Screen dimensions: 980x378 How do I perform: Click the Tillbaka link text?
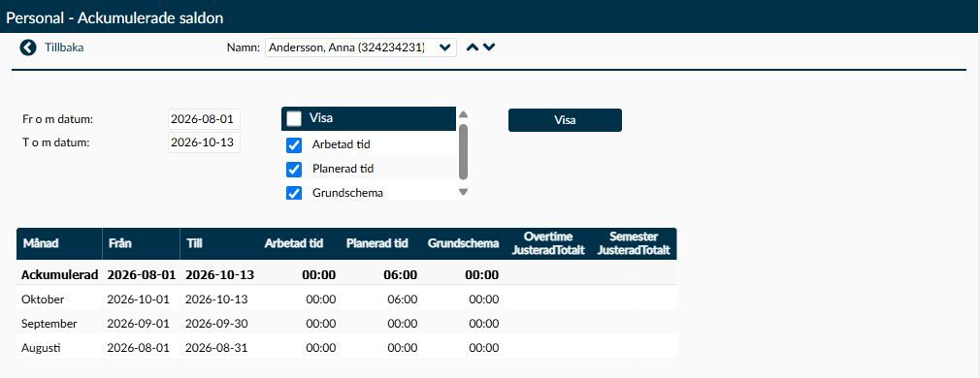click(x=64, y=47)
